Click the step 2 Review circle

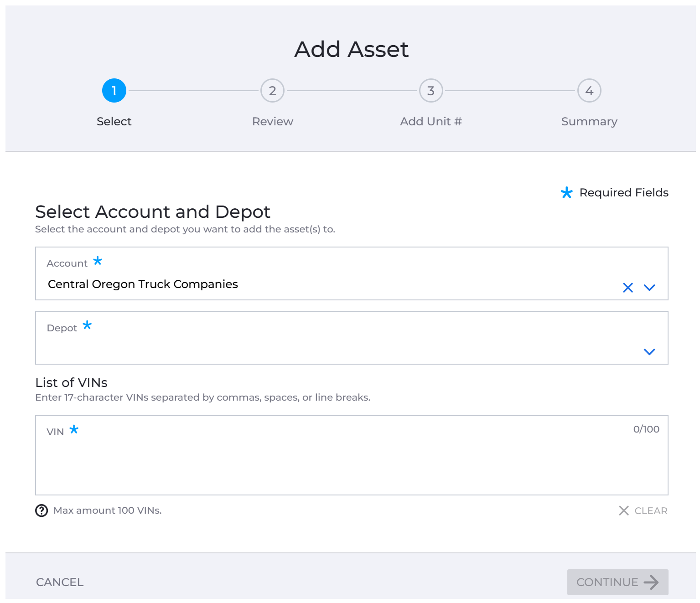click(272, 91)
